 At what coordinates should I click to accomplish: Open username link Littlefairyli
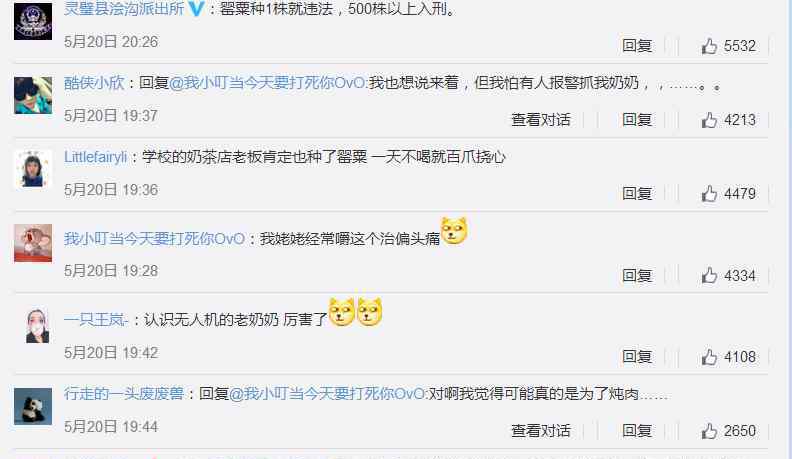coord(95,157)
